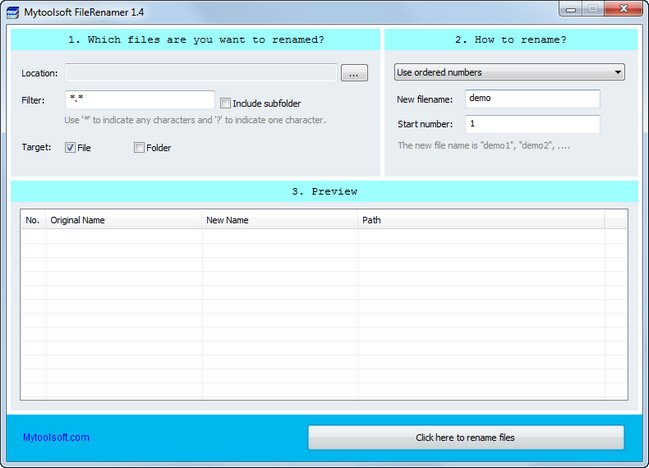
Task: Uncheck the File target checkbox
Action: 70,147
